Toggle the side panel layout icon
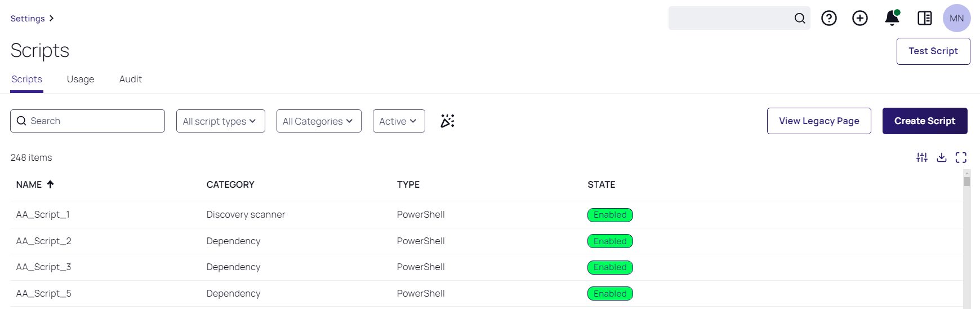Image resolution: width=980 pixels, height=309 pixels. click(925, 18)
